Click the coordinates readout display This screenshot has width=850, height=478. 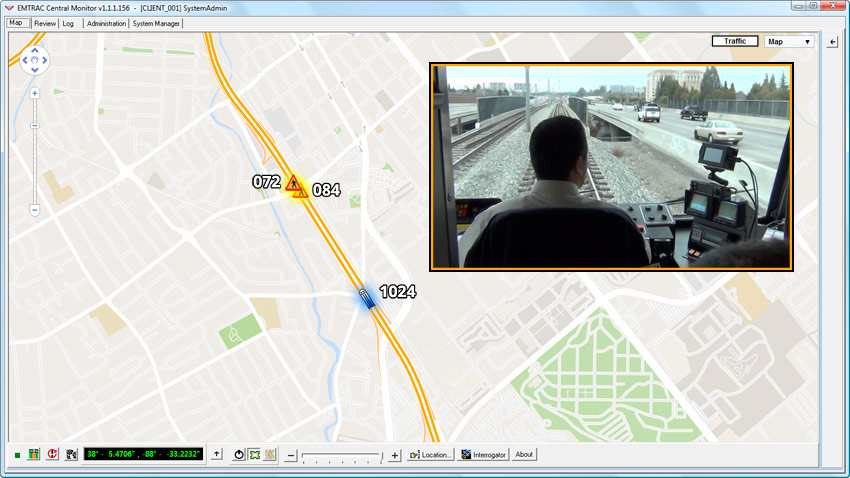click(143, 454)
